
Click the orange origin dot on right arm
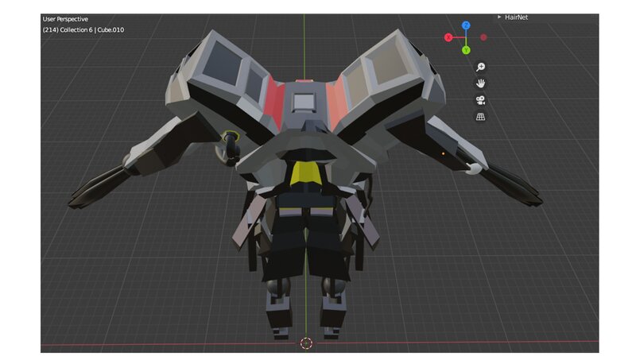[444, 153]
